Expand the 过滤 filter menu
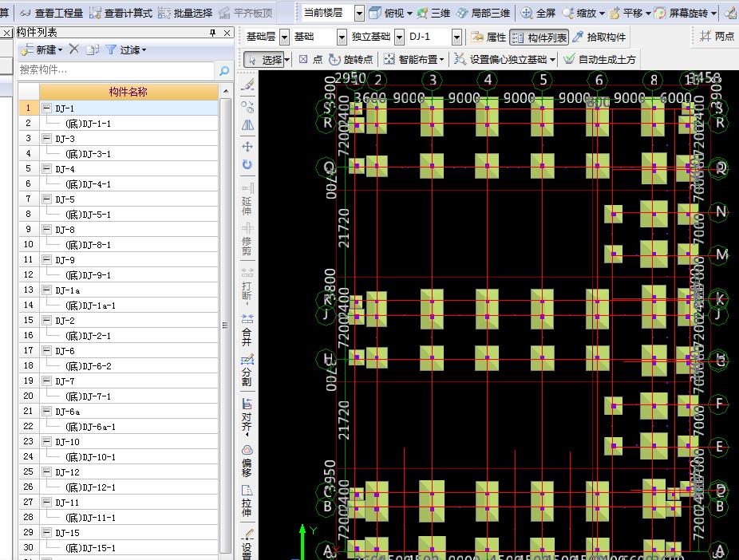 (x=126, y=49)
